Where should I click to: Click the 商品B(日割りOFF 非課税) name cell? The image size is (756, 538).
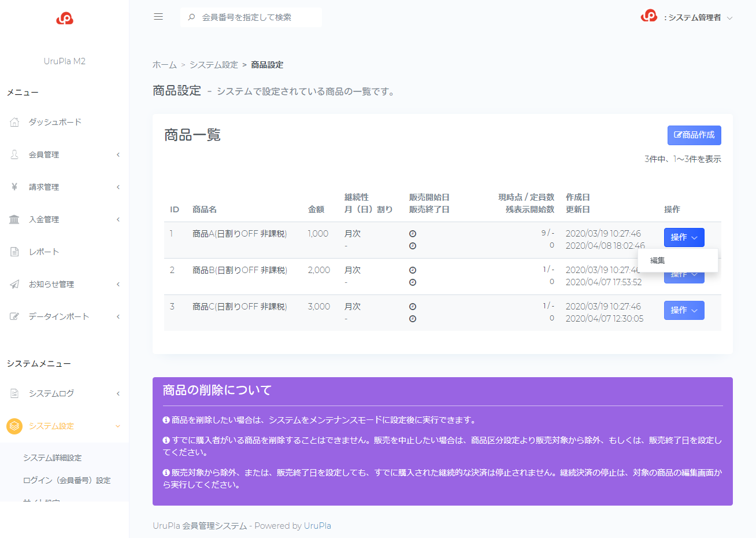240,270
